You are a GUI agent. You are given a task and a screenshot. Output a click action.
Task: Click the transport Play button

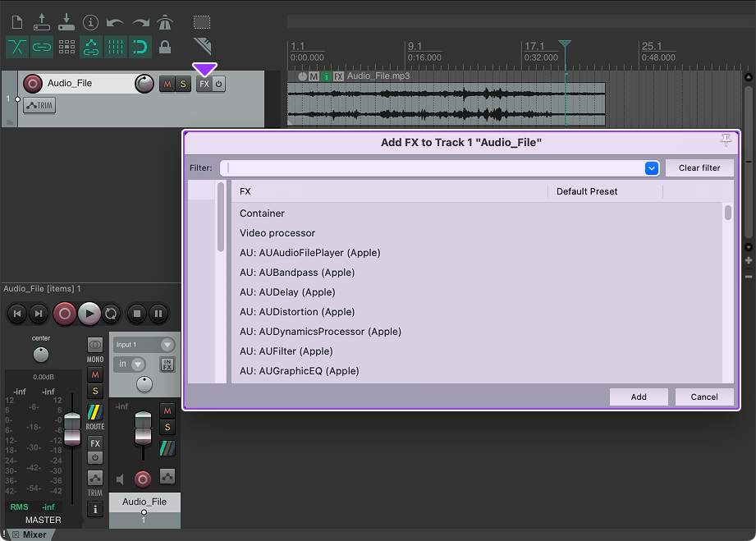[89, 314]
